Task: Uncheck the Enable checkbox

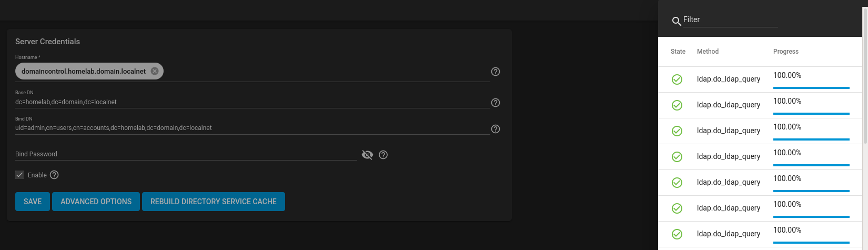Action: [x=19, y=175]
